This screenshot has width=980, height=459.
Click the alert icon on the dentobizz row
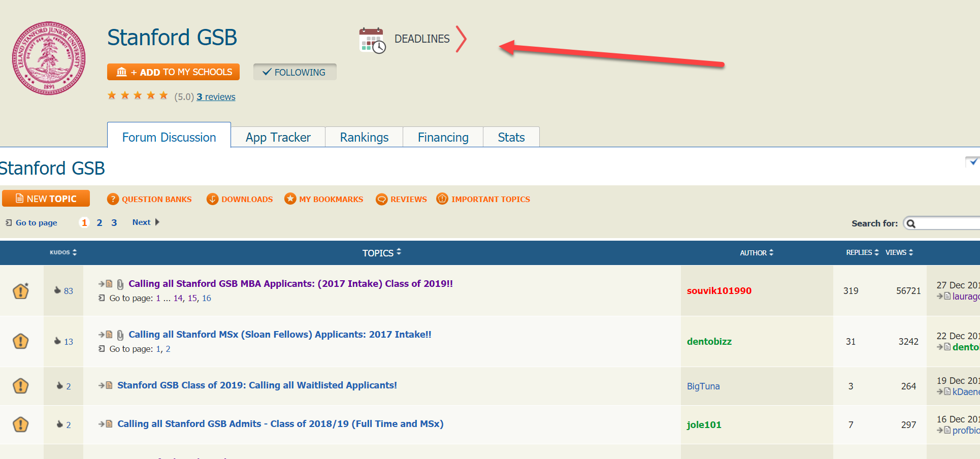tap(20, 341)
